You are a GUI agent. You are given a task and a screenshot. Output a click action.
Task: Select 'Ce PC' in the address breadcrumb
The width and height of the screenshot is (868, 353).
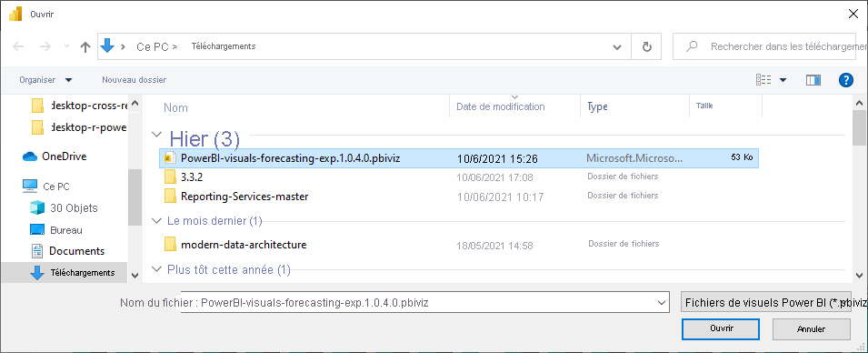click(x=152, y=47)
